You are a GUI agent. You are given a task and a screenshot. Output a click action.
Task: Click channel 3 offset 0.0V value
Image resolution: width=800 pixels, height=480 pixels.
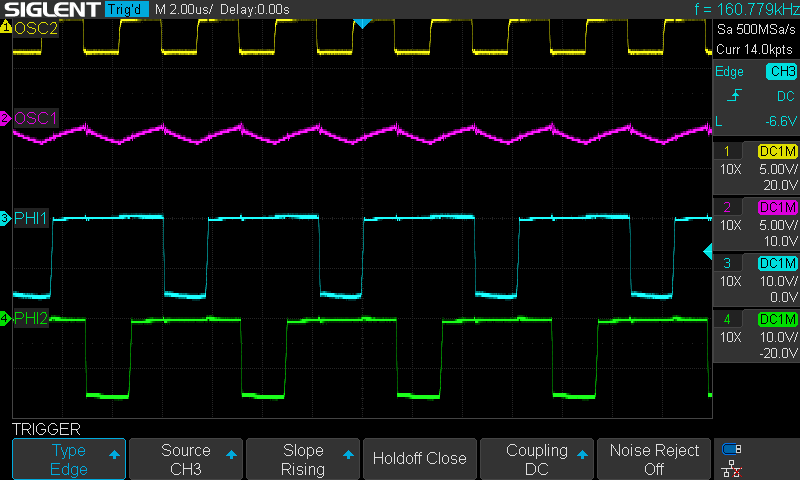(784, 297)
